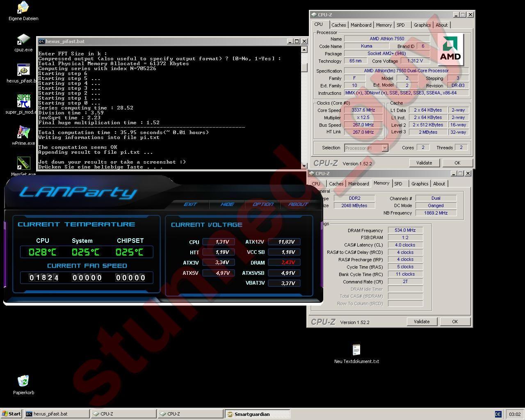Click EXIT in LANParty panel
Screen dimensions: 525x420
pos(190,204)
